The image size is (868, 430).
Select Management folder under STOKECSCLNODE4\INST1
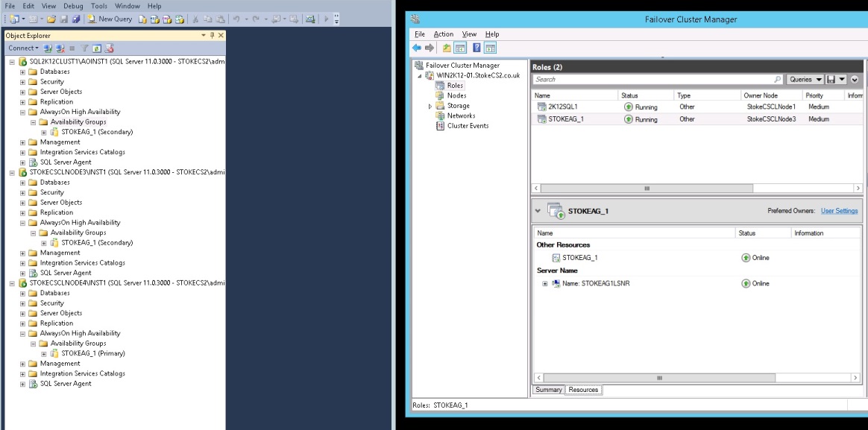(x=60, y=364)
